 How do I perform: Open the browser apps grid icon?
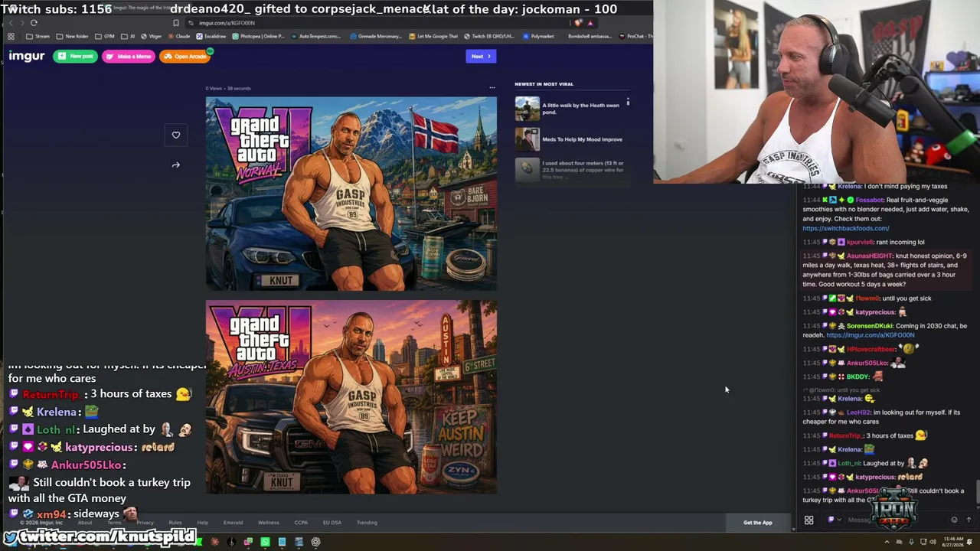(11, 36)
